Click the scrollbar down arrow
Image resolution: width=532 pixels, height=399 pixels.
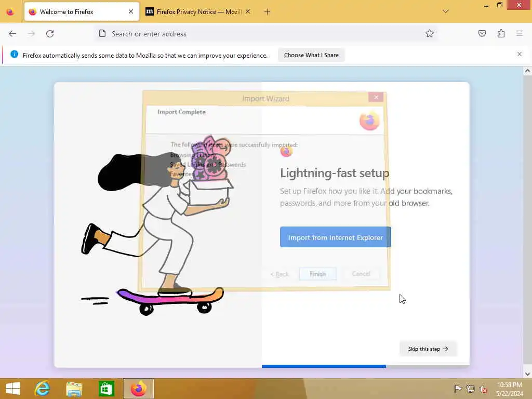coord(527,374)
